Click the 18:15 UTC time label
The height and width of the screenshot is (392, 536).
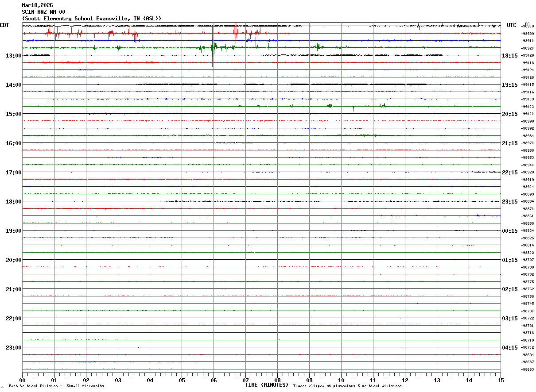click(510, 55)
